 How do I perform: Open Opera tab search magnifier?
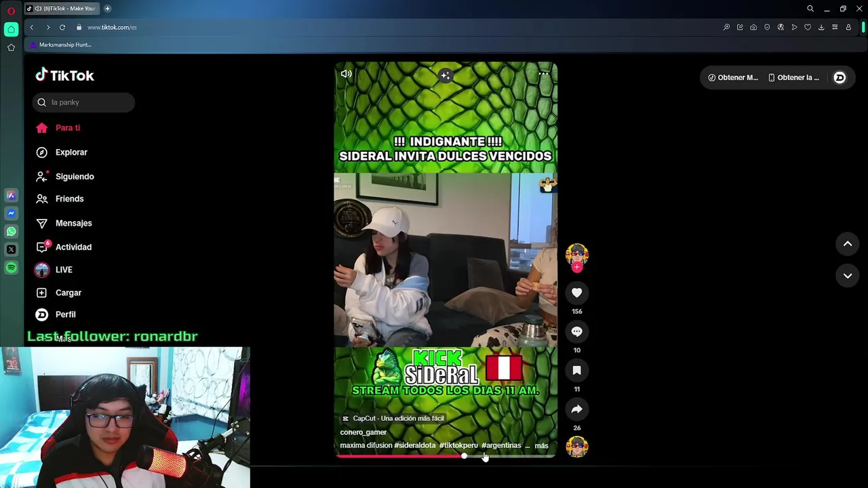click(x=810, y=9)
